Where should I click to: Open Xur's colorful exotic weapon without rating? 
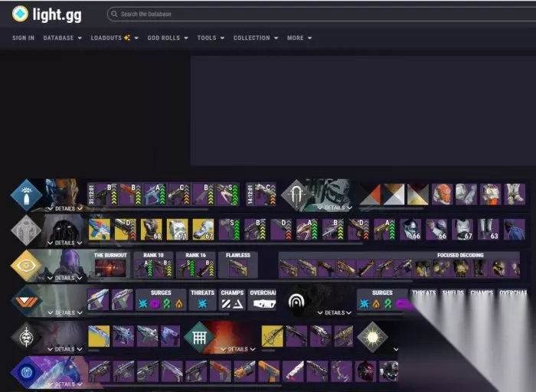[x=100, y=230]
